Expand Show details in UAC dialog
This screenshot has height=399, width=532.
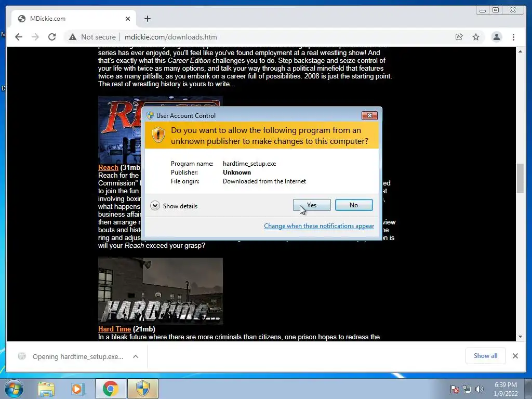[174, 206]
